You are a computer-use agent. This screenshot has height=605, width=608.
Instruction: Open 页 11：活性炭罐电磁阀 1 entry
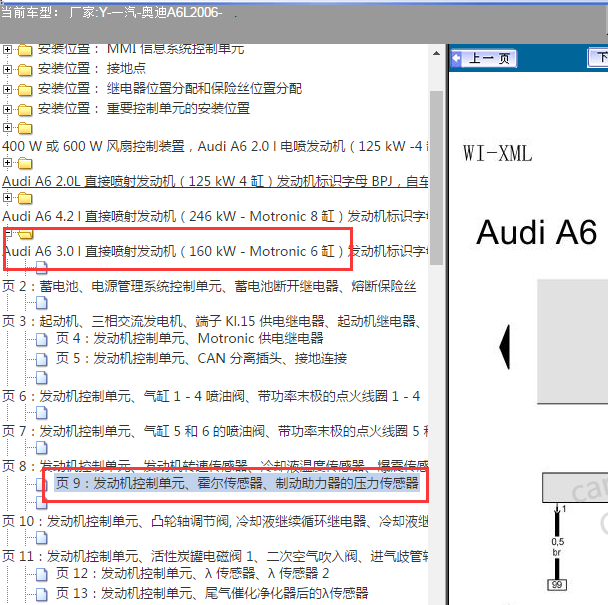pos(215,557)
